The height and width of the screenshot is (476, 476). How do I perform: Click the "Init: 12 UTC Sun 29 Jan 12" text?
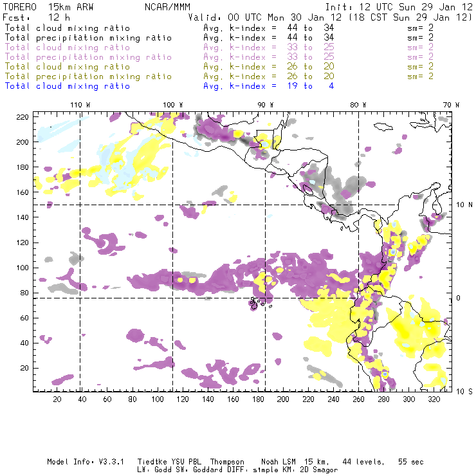(x=399, y=7)
